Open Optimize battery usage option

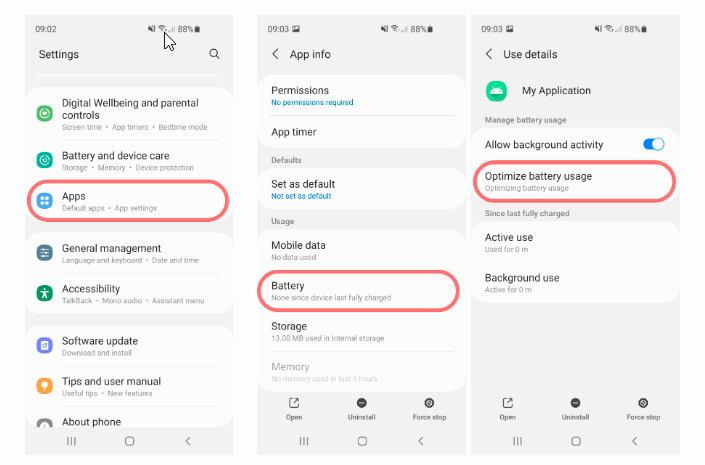click(575, 181)
